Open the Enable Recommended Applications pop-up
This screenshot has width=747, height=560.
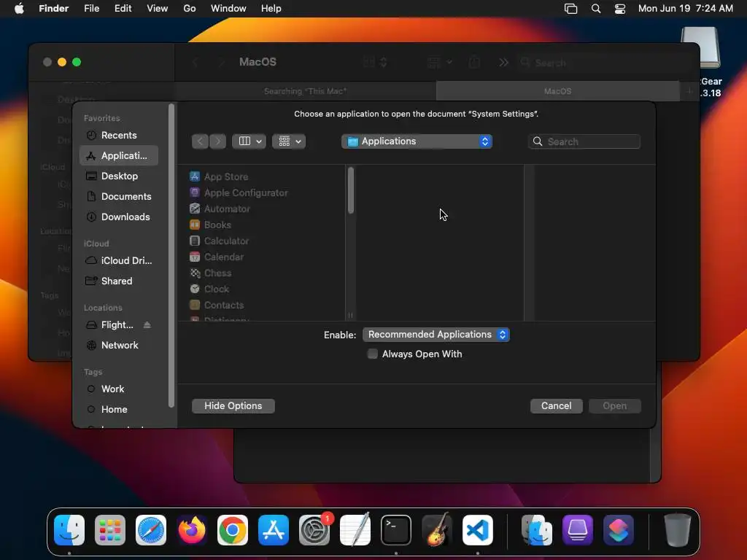click(x=436, y=335)
